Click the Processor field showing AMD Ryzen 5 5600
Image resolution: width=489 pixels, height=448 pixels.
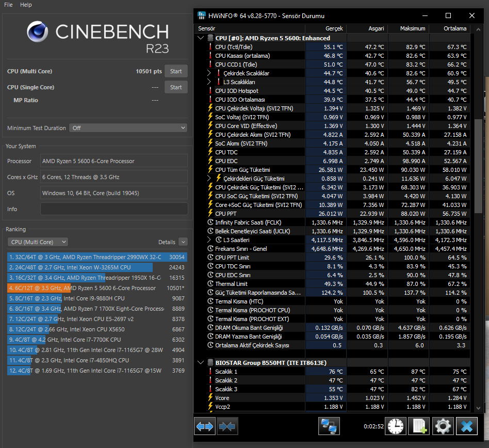(x=114, y=161)
